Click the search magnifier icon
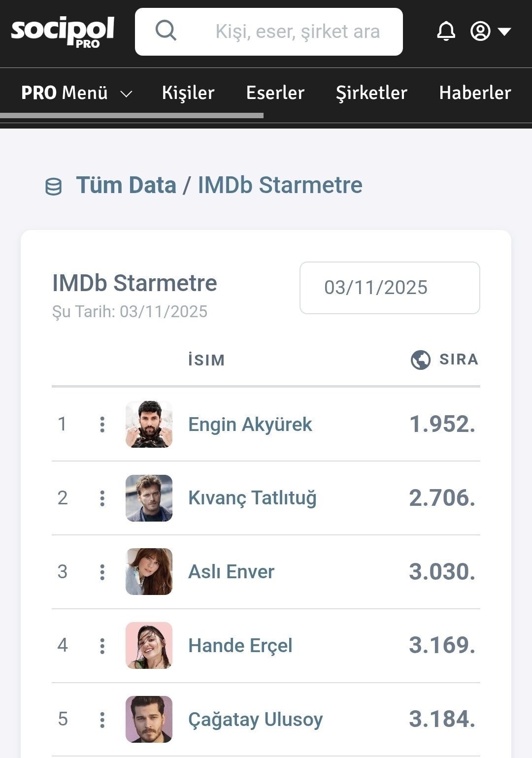Image resolution: width=532 pixels, height=758 pixels. [166, 31]
